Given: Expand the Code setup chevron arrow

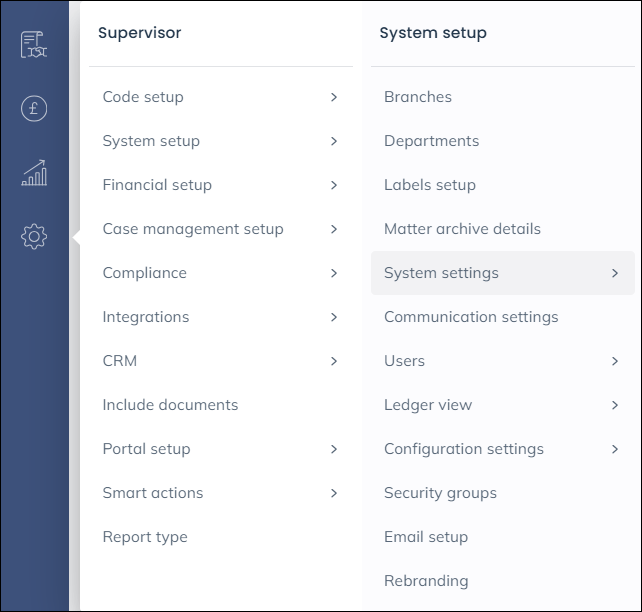Looking at the screenshot, I should point(334,97).
